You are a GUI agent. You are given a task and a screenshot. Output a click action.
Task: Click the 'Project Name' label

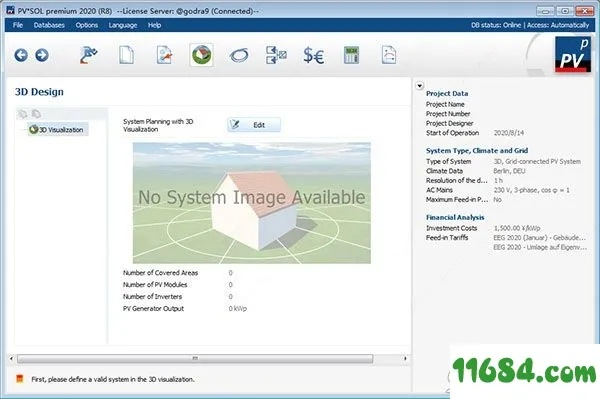pyautogui.click(x=445, y=104)
